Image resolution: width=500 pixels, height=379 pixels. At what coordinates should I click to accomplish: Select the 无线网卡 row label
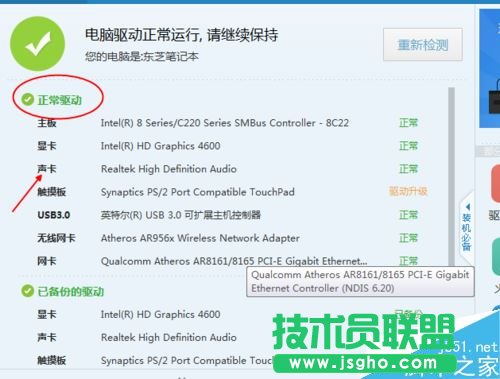56,238
